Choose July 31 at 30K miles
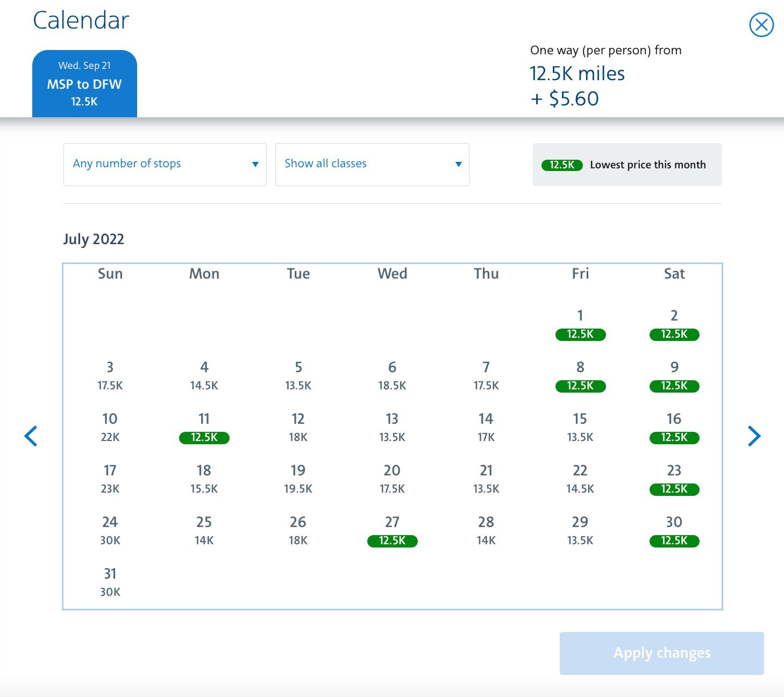The image size is (784, 697). click(110, 582)
